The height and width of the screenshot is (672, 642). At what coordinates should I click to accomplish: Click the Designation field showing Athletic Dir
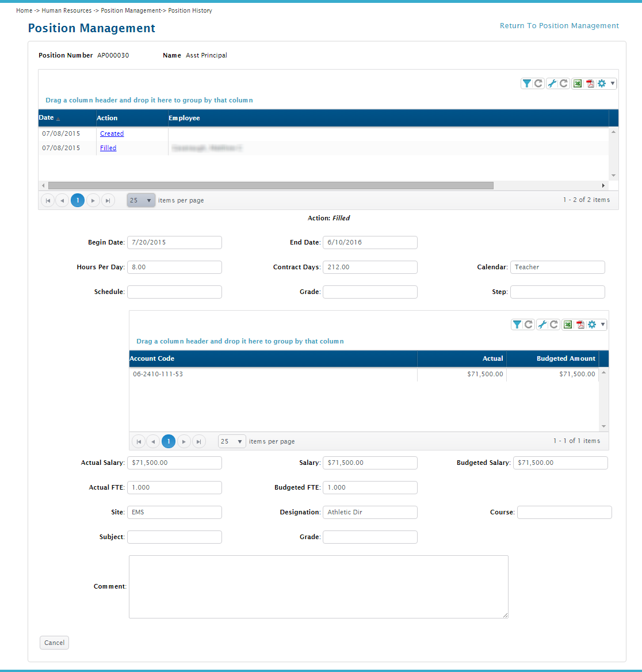coord(370,513)
